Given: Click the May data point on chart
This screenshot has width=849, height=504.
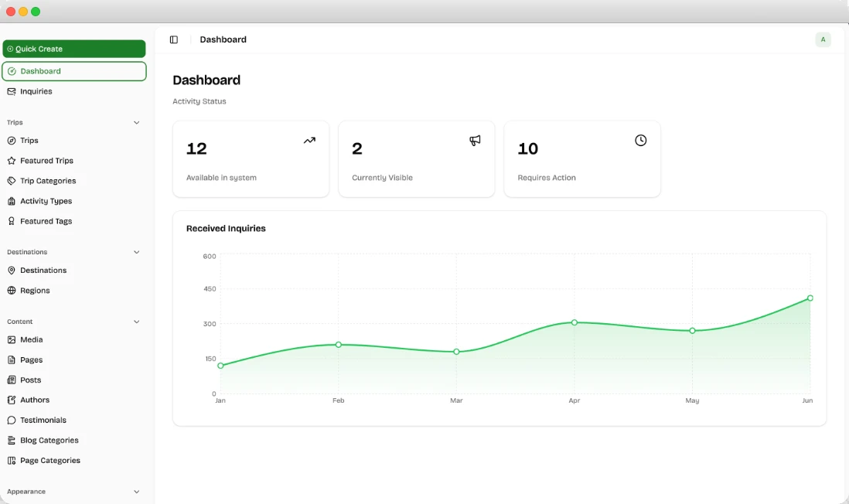Looking at the screenshot, I should point(693,331).
